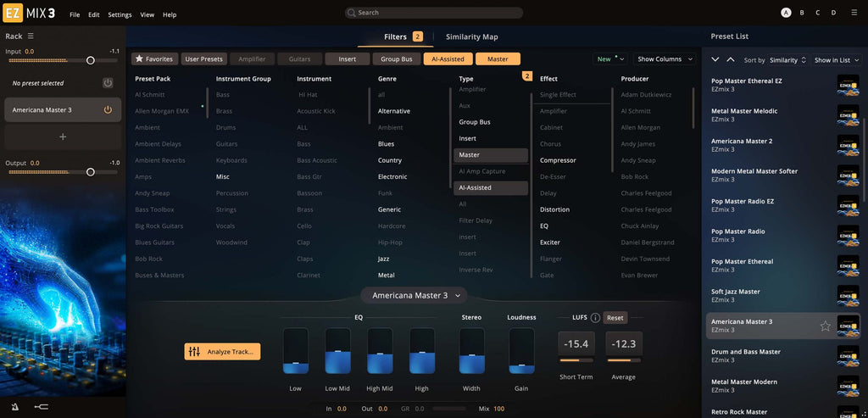The image size is (868, 418).
Task: Go to previous preset with up chevron
Action: click(x=731, y=59)
